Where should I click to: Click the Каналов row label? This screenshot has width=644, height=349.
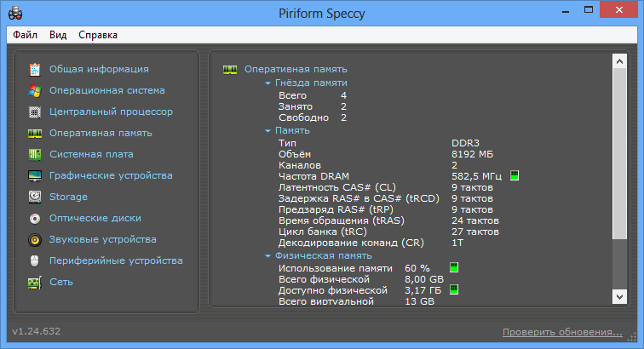coord(299,165)
